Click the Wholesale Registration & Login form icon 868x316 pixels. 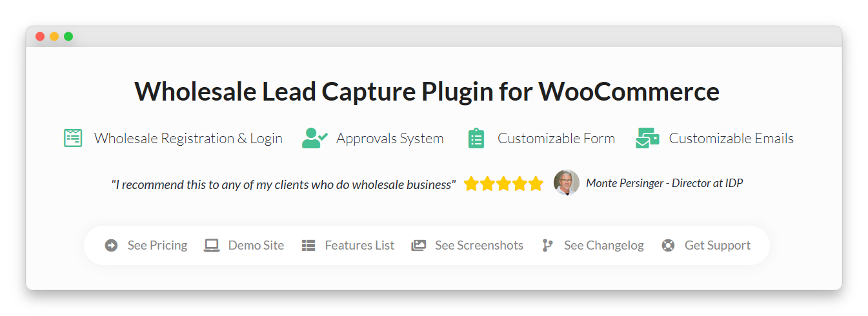pos(73,138)
